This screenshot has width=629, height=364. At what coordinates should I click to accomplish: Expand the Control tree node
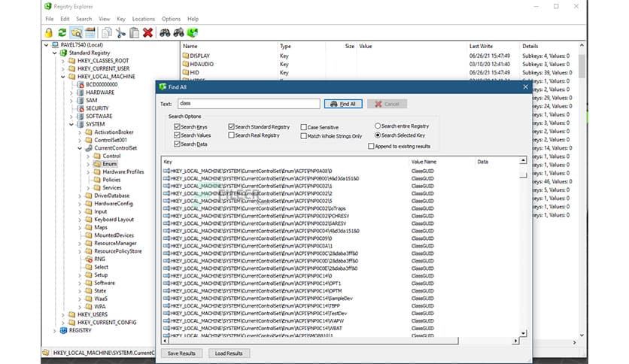point(88,156)
